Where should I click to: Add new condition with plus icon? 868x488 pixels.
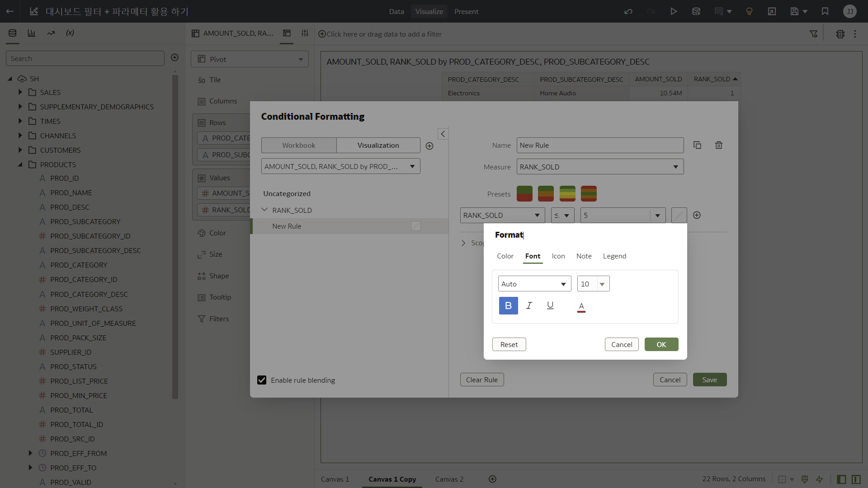[697, 215]
